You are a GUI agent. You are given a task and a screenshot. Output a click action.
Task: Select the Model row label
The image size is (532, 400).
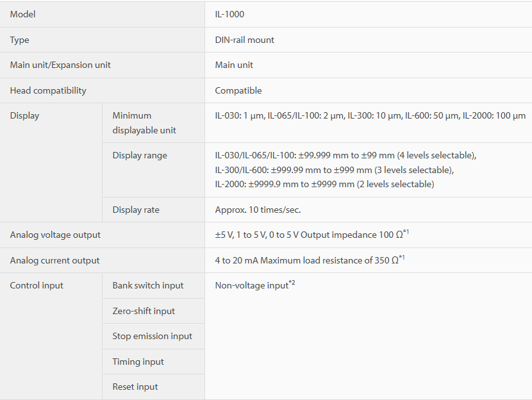pos(22,14)
